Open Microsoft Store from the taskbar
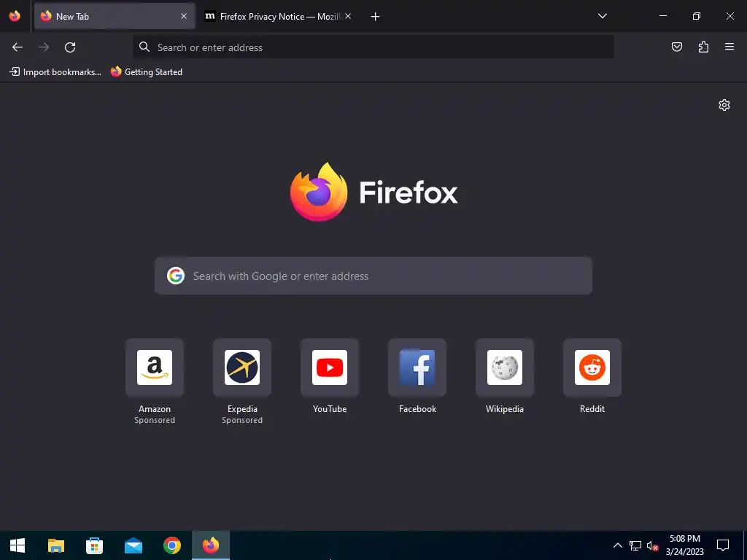 coord(94,545)
